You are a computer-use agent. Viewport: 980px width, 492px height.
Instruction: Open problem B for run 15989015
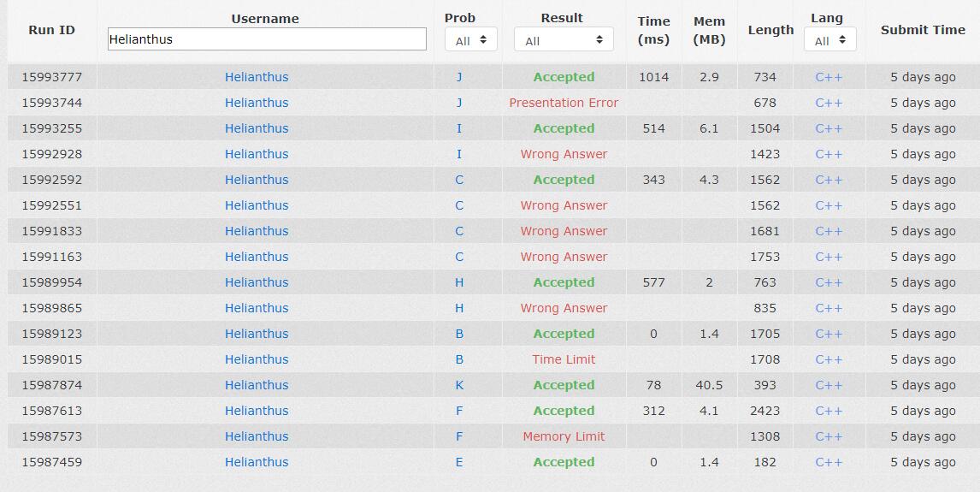(459, 359)
